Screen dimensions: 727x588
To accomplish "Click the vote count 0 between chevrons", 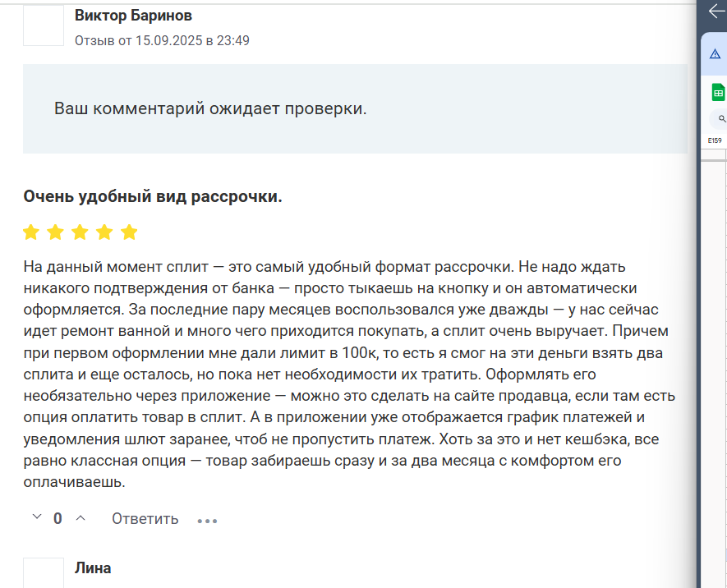I will pos(58,518).
